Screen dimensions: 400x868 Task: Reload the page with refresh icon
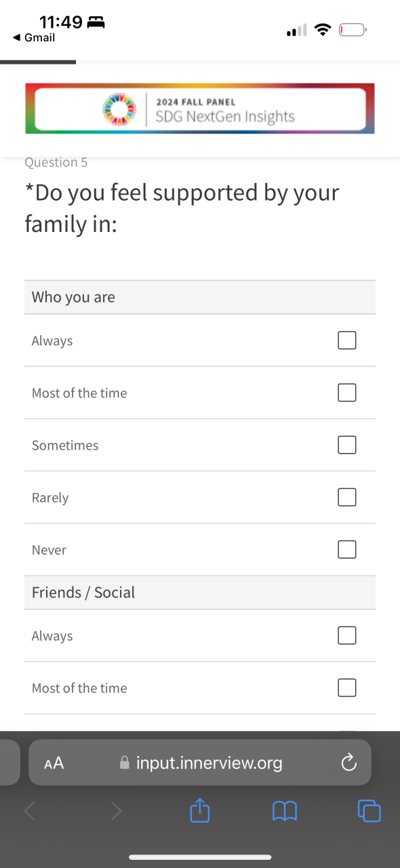[348, 764]
